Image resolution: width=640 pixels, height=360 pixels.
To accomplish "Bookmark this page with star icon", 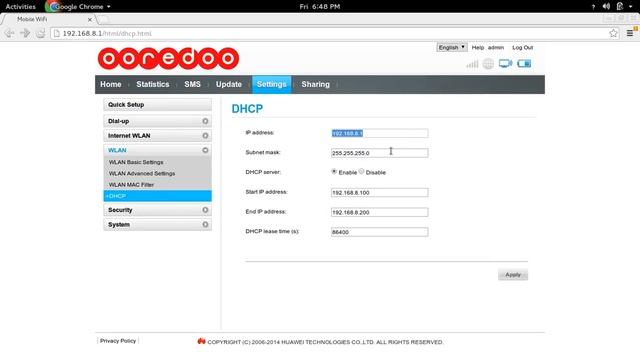I will point(613,33).
